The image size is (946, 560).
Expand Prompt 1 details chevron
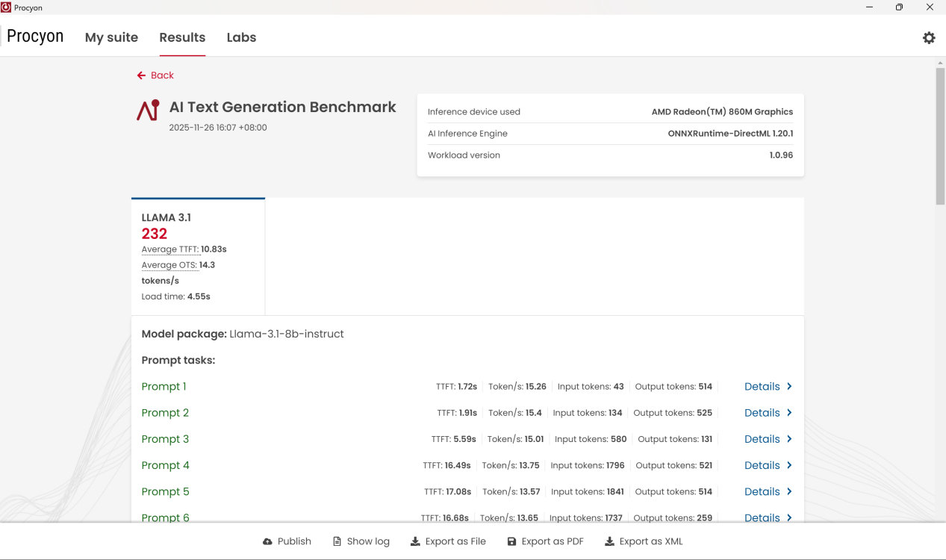click(789, 387)
